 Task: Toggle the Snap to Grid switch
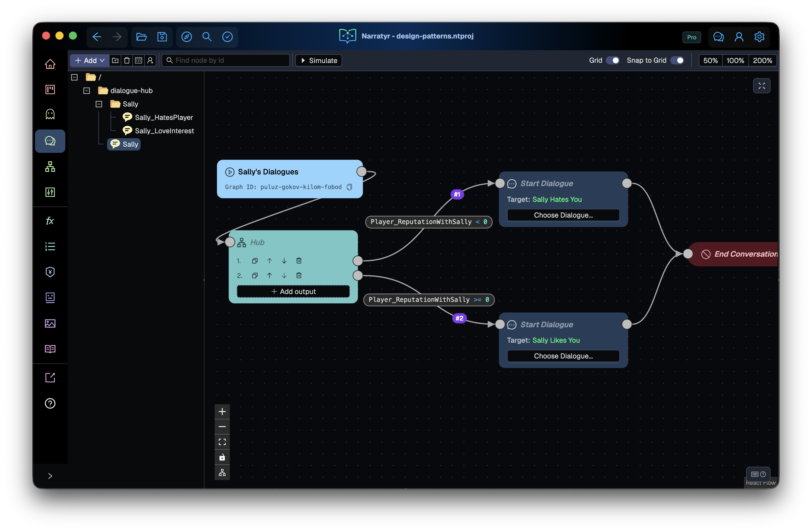(677, 60)
